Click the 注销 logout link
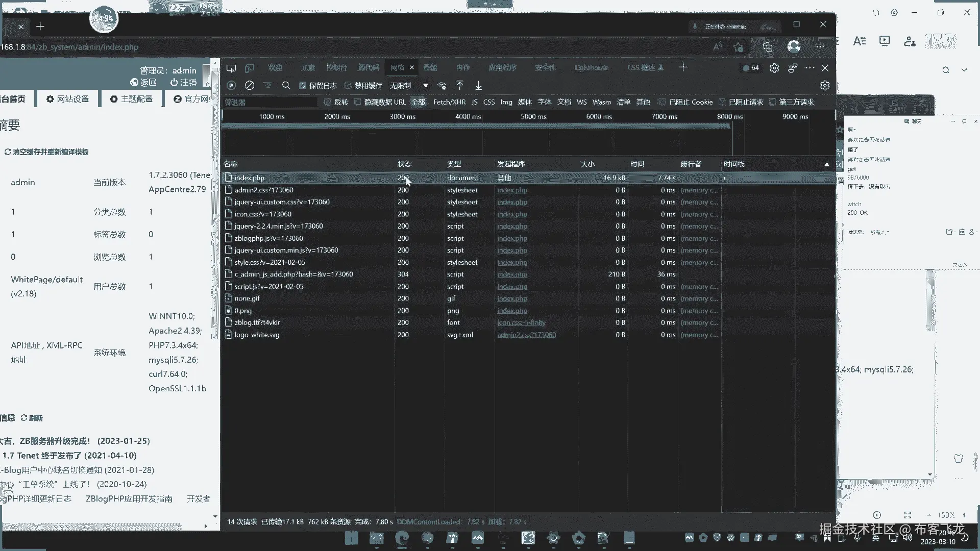980x551 pixels. coord(183,82)
